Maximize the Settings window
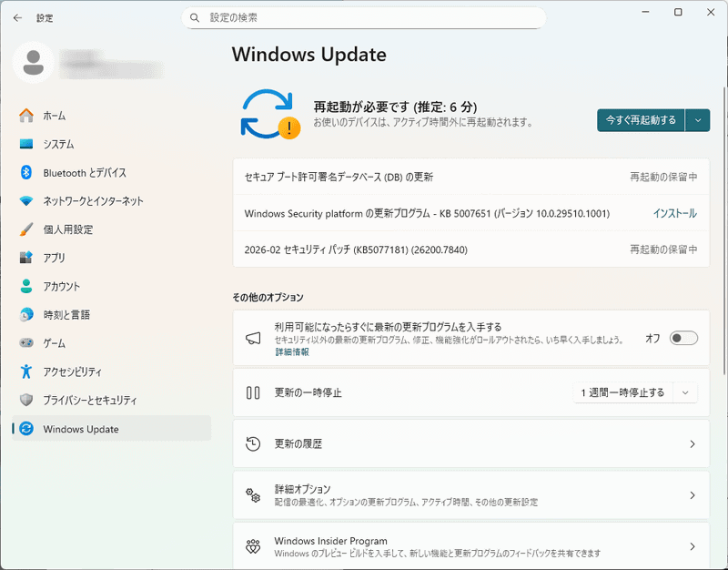 coord(678,12)
